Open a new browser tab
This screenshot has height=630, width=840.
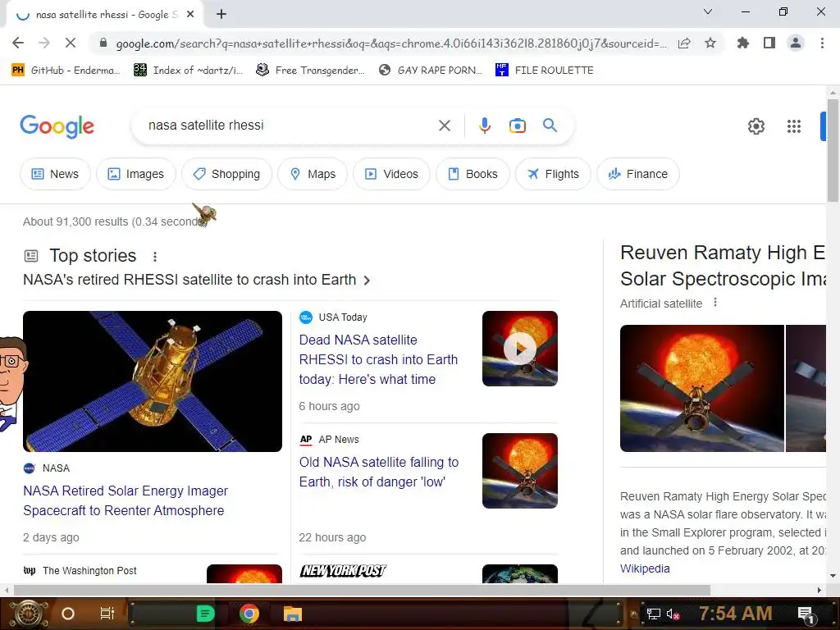[221, 15]
